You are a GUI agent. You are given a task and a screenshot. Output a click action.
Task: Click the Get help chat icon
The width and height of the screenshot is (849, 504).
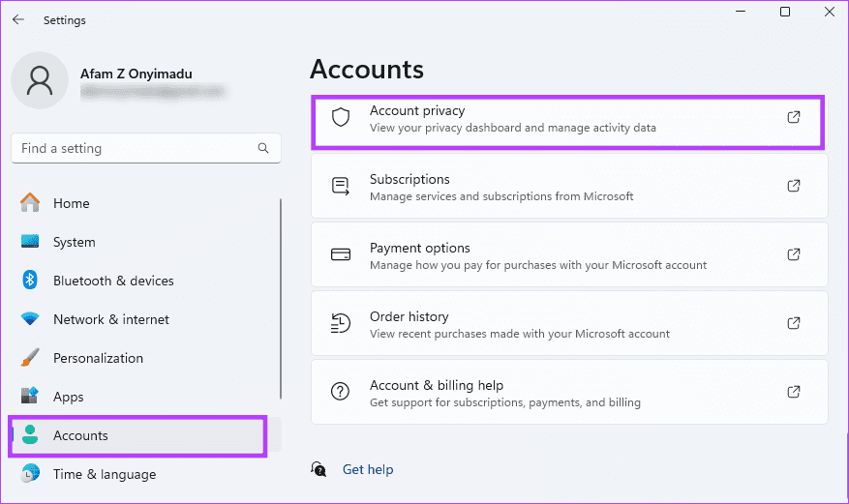[x=318, y=469]
